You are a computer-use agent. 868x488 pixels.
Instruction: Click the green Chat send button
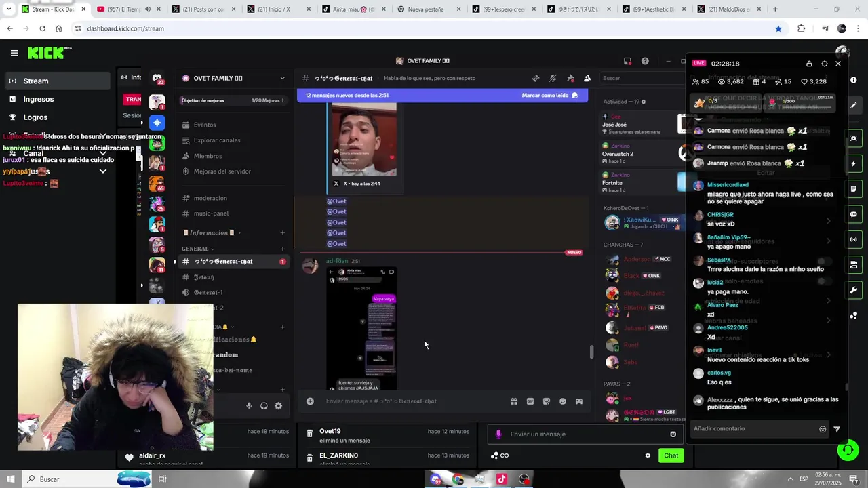pyautogui.click(x=671, y=455)
